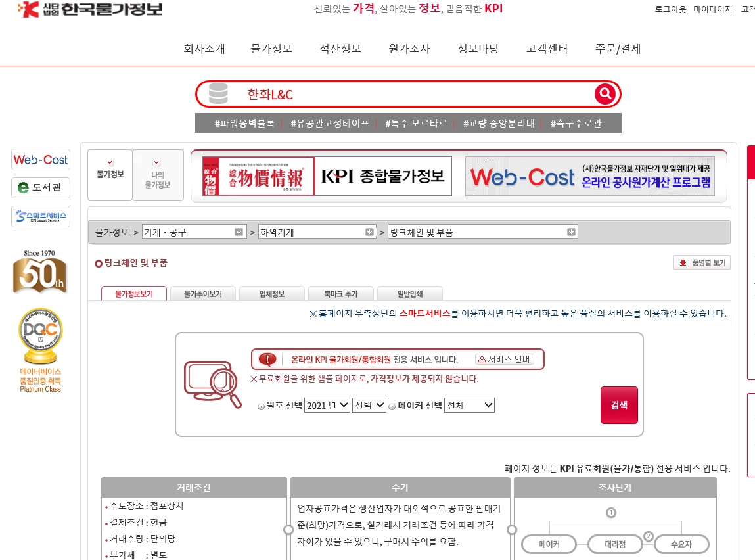Viewport: 755px width, 560px height.
Task: Open the 메이커 선택 전체 dropdown
Action: (x=469, y=405)
